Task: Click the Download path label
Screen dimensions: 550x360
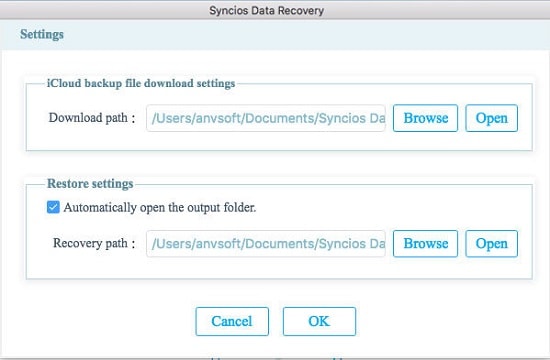Action: [x=92, y=118]
